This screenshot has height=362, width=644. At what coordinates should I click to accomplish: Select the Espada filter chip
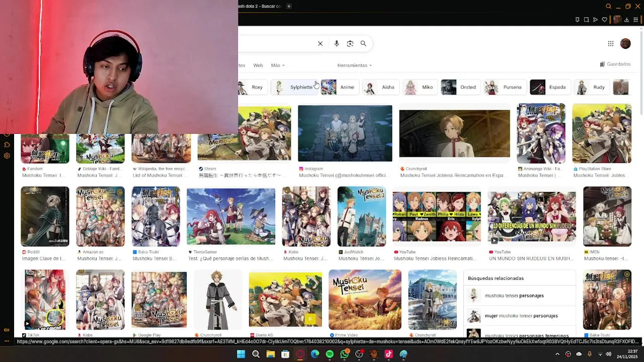tap(550, 87)
